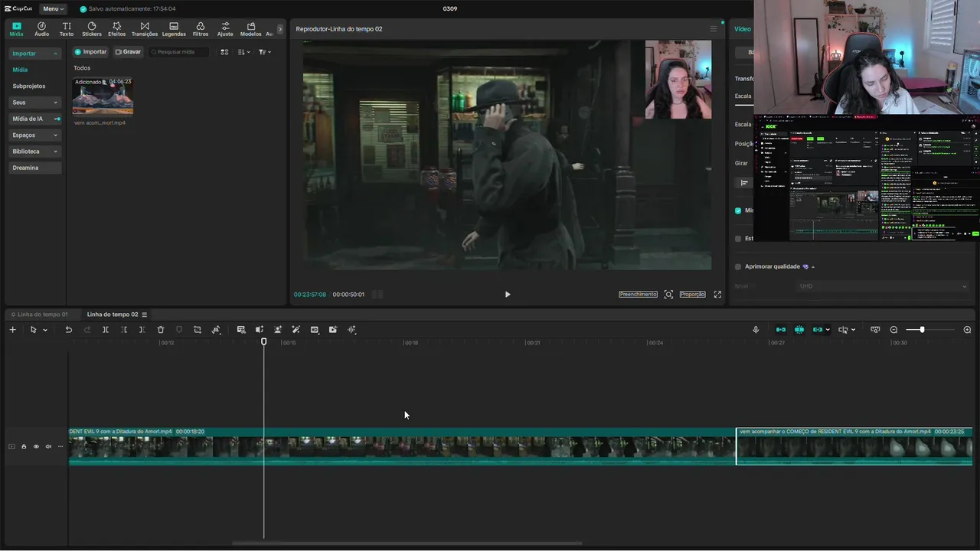Click the Gravar record button
Screen dimensions: 980x551
(128, 52)
